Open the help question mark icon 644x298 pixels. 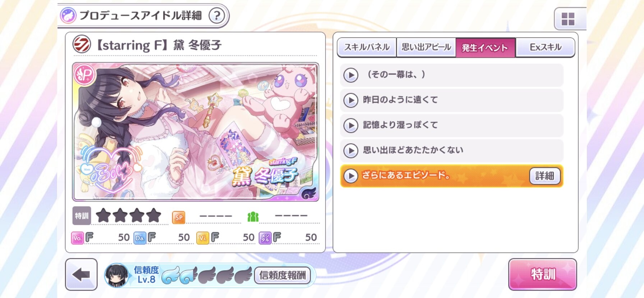(217, 16)
